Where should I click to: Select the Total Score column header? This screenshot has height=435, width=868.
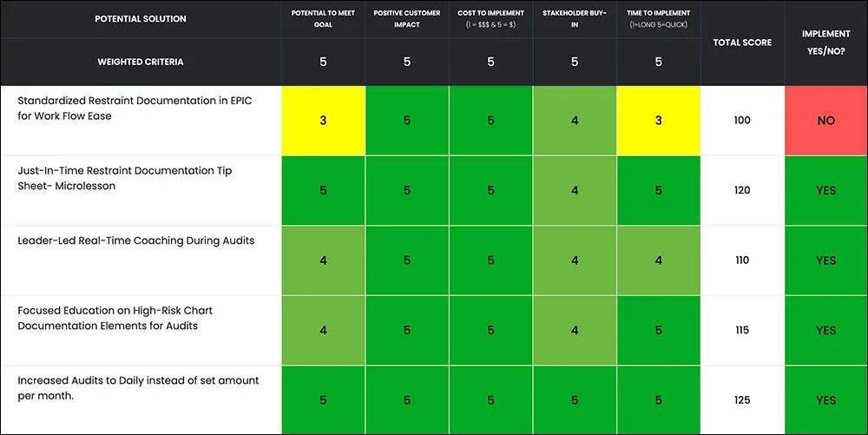pyautogui.click(x=742, y=43)
